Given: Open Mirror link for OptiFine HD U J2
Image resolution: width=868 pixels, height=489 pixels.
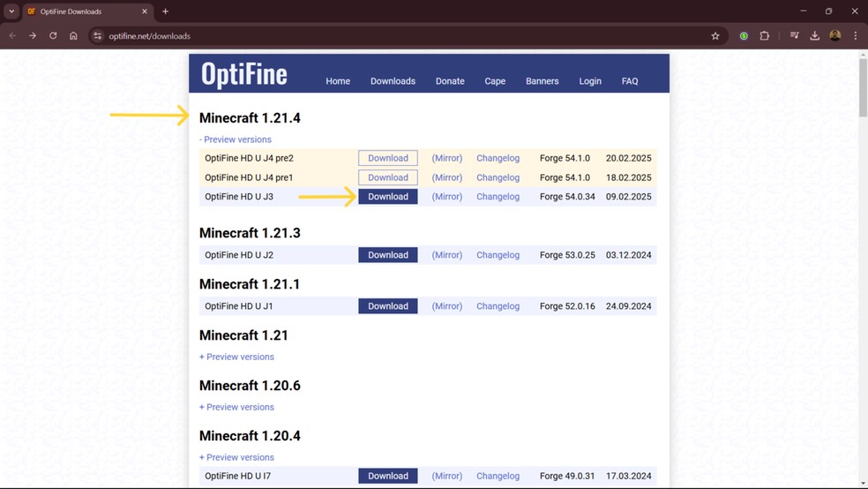Looking at the screenshot, I should (x=446, y=255).
